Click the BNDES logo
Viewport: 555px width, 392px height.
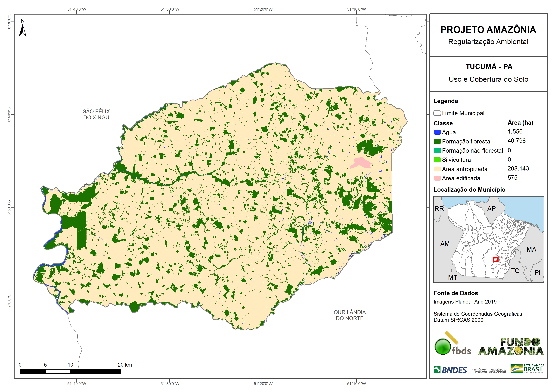450,370
